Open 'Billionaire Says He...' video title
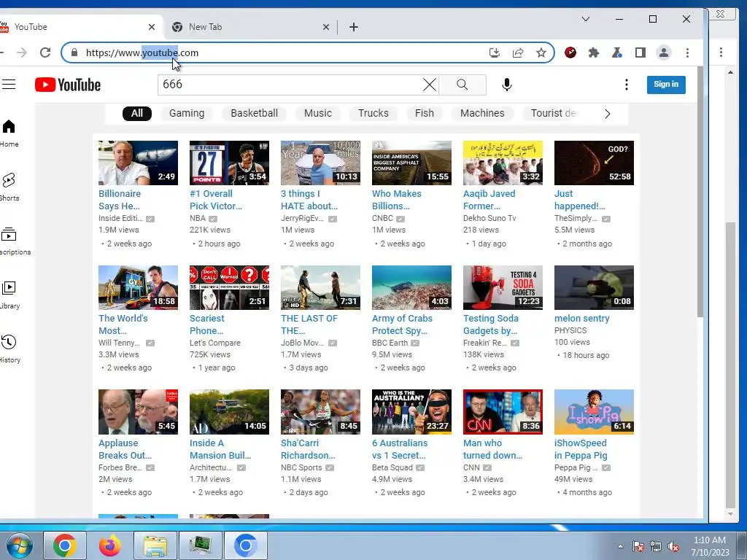Viewport: 747px width, 560px height. 120,200
